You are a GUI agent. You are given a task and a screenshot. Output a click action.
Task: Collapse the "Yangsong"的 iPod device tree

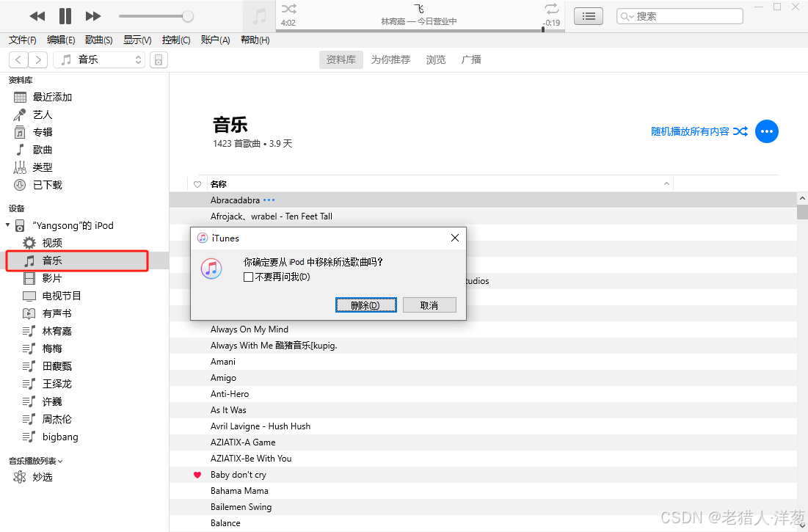tap(8, 225)
